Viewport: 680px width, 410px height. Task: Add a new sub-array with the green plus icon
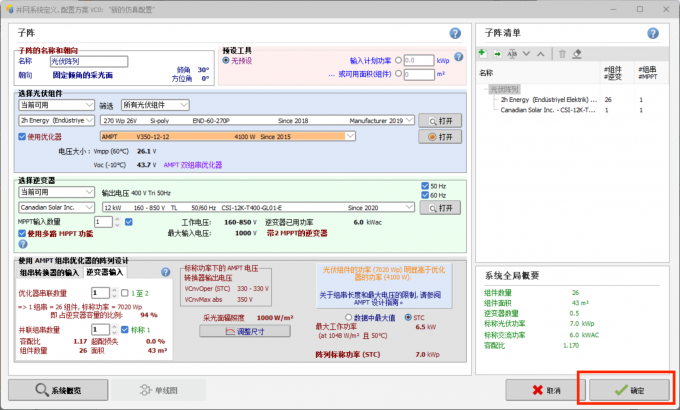pos(482,53)
